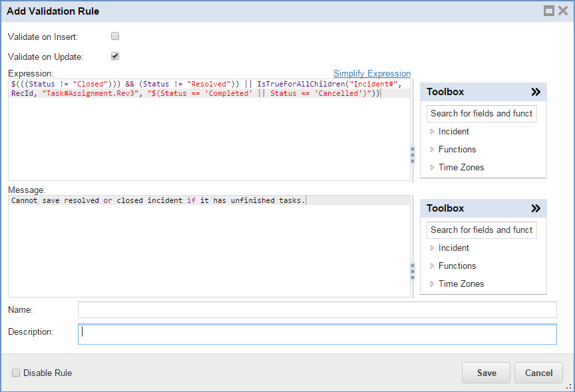The width and height of the screenshot is (575, 392).
Task: Select the Time Zones label in Expression Toolbox
Action: click(461, 167)
